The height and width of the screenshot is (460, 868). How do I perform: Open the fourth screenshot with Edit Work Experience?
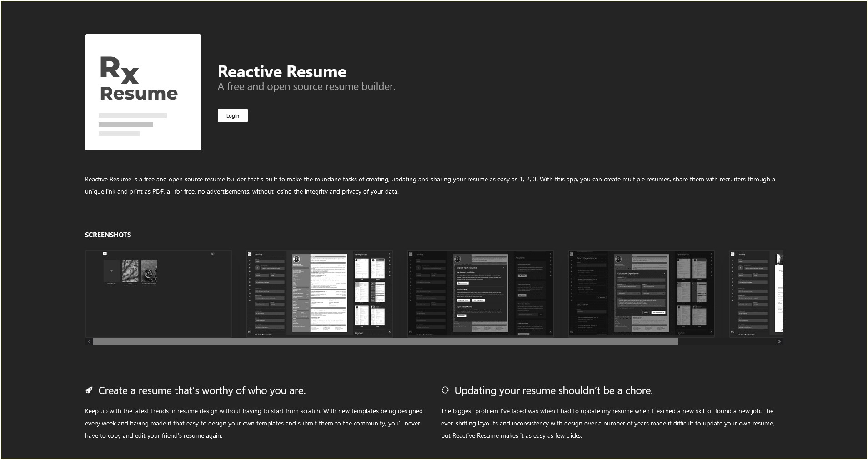(x=642, y=294)
